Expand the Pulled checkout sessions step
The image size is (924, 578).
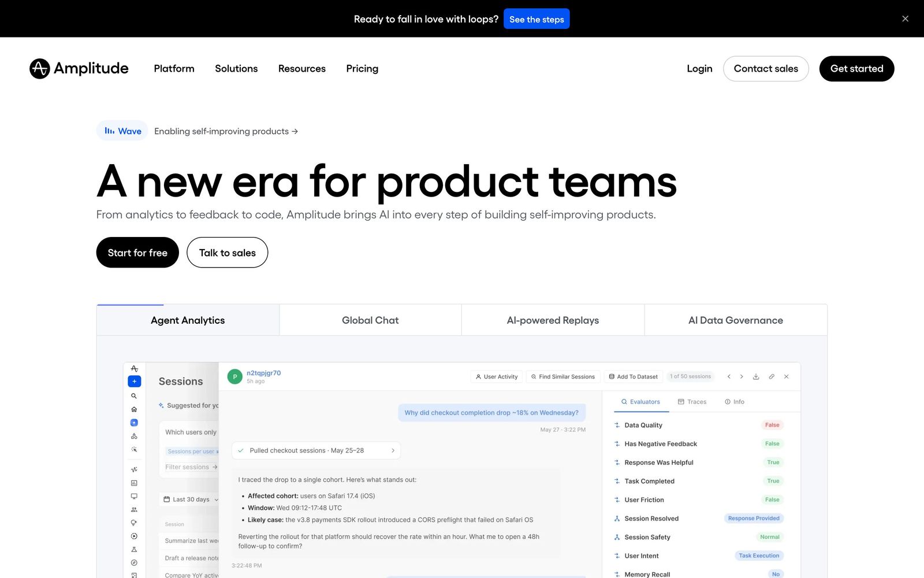(x=316, y=450)
